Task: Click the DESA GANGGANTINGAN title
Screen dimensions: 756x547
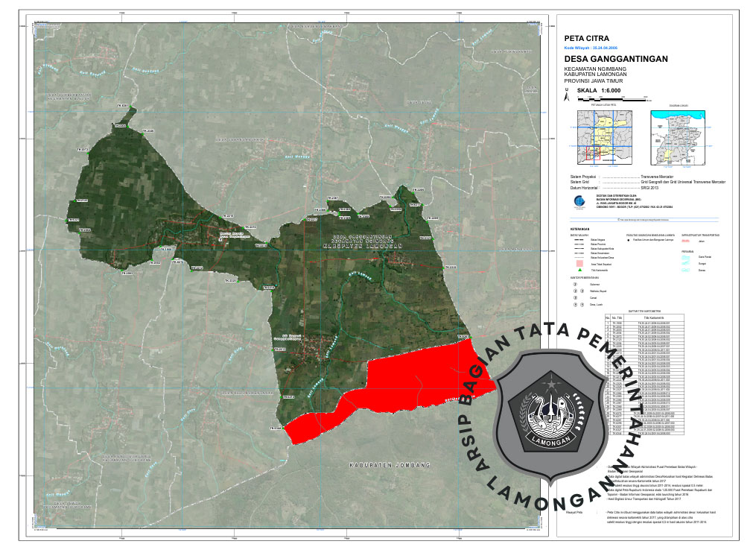Action: coord(616,59)
